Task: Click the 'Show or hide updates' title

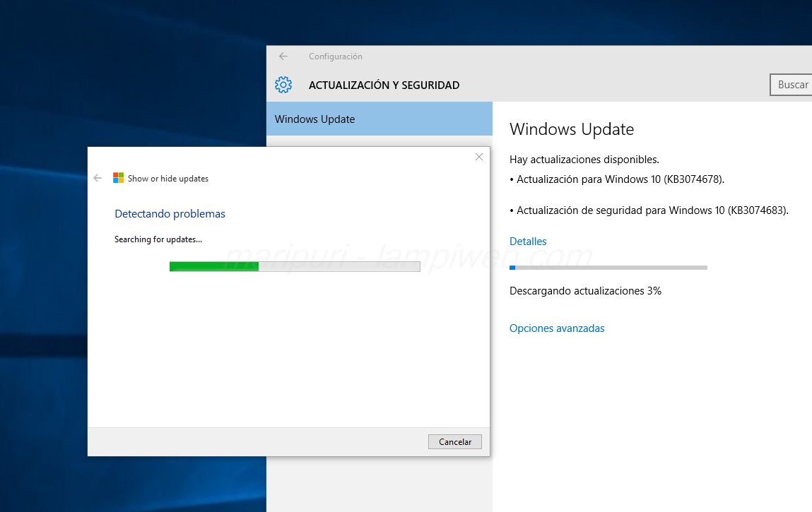Action: click(x=167, y=179)
